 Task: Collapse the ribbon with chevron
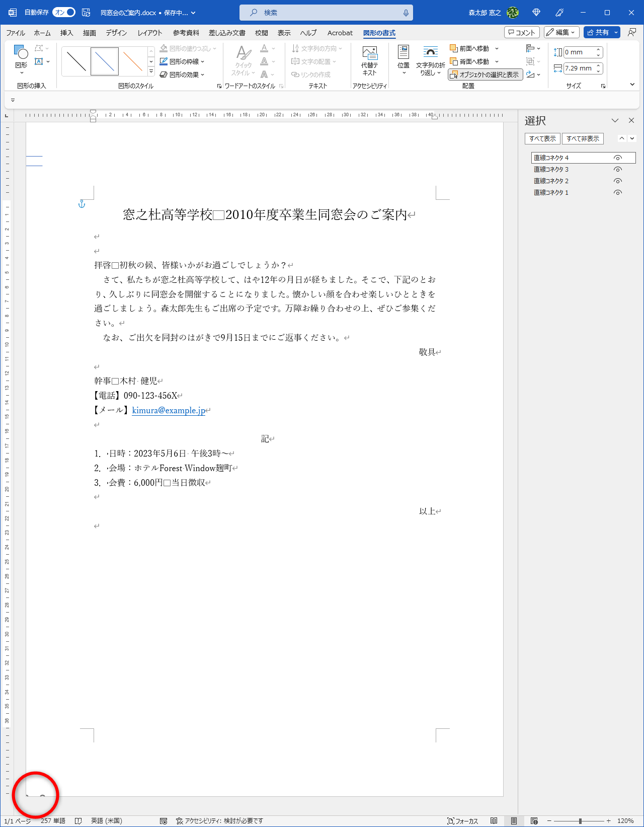pyautogui.click(x=632, y=85)
